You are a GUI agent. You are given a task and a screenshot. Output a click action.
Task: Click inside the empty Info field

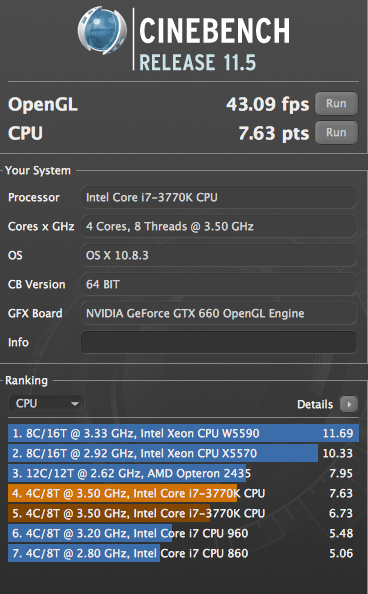219,342
